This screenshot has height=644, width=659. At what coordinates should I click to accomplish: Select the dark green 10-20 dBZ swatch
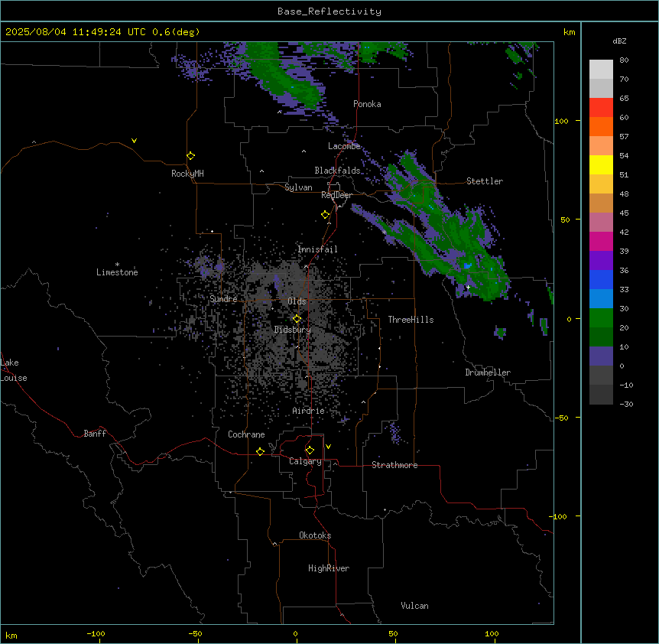pyautogui.click(x=601, y=337)
